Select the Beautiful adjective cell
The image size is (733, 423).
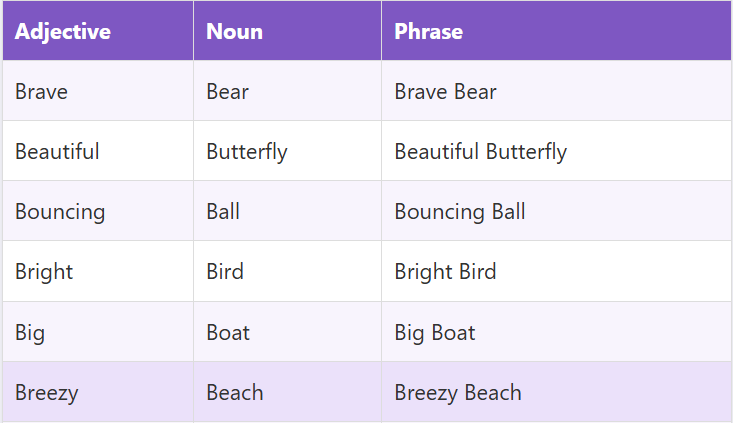point(57,152)
